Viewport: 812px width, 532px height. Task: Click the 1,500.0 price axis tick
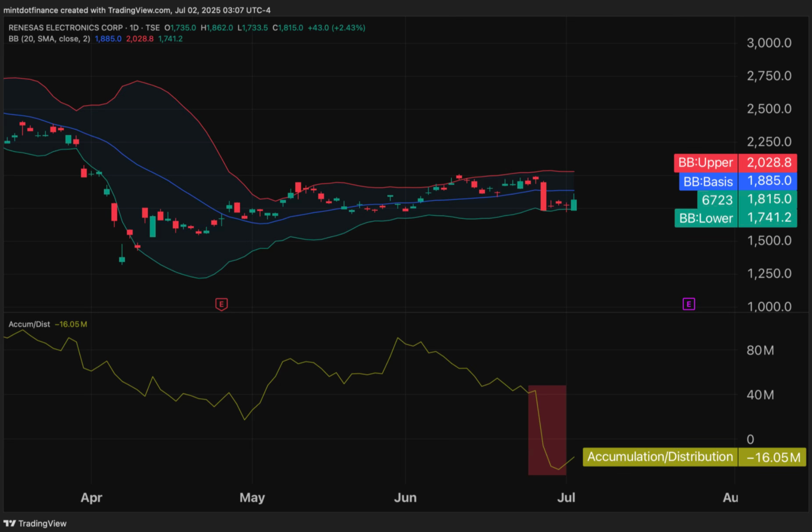pos(769,241)
